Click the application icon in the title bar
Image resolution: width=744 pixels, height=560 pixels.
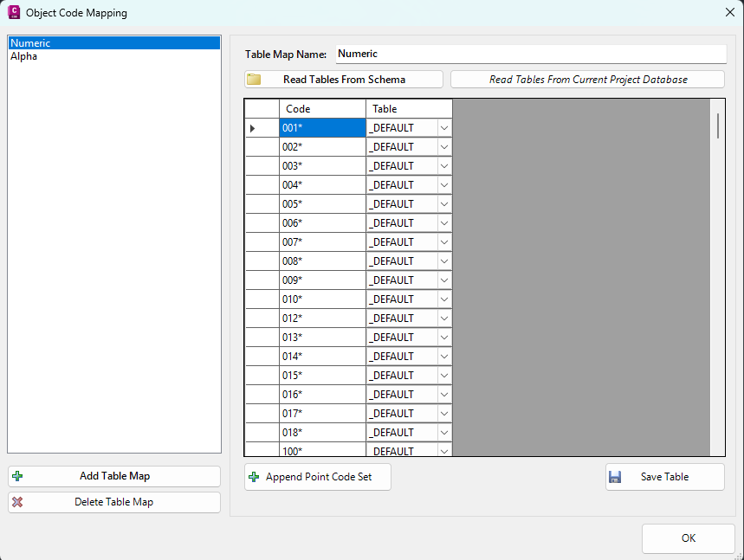pyautogui.click(x=13, y=12)
